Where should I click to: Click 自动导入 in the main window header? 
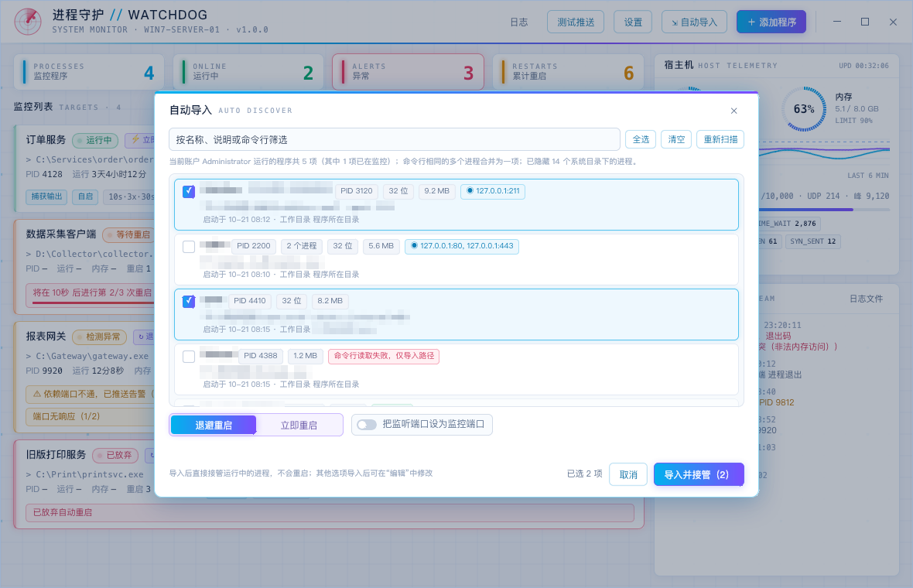[x=694, y=22]
